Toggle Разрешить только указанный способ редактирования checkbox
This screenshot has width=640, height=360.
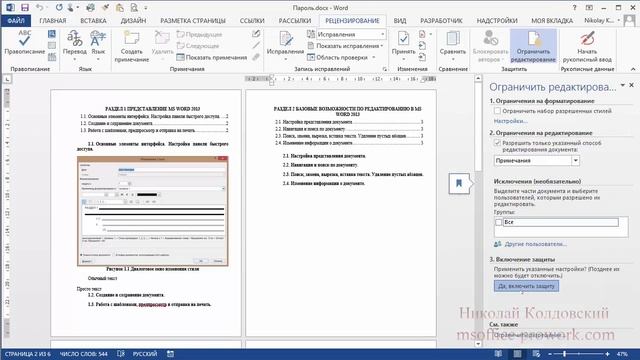[497, 143]
